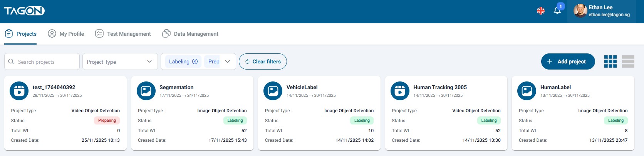Go to the Data Management tab
This screenshot has height=156, width=644.
(x=190, y=34)
